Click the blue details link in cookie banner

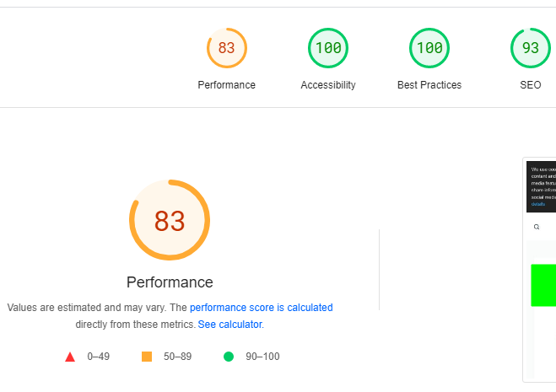tap(538, 204)
